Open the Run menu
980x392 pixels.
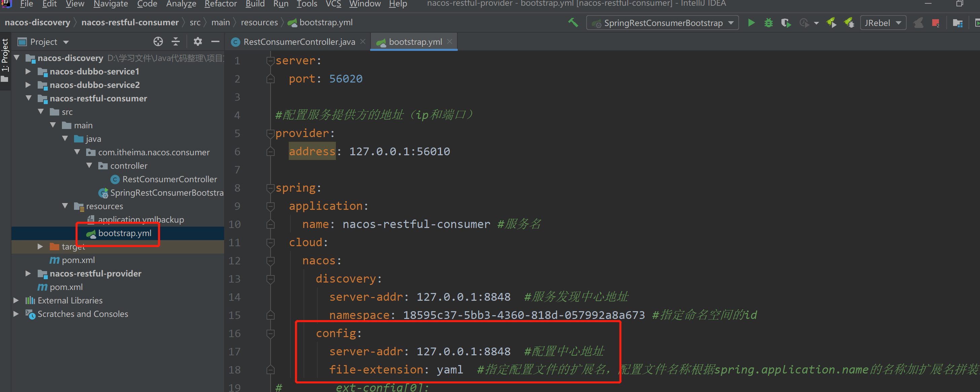coord(281,4)
